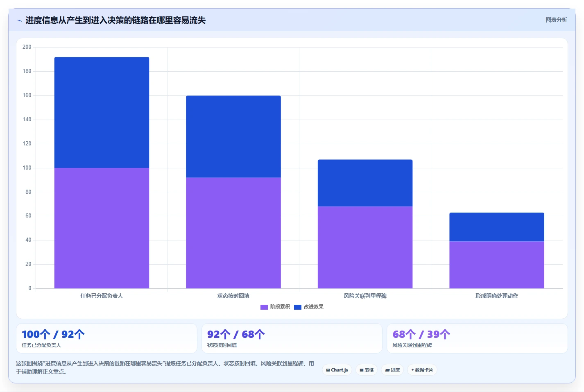Click x-axis label 形成明确处理动作
The height and width of the screenshot is (392, 584).
[497, 296]
